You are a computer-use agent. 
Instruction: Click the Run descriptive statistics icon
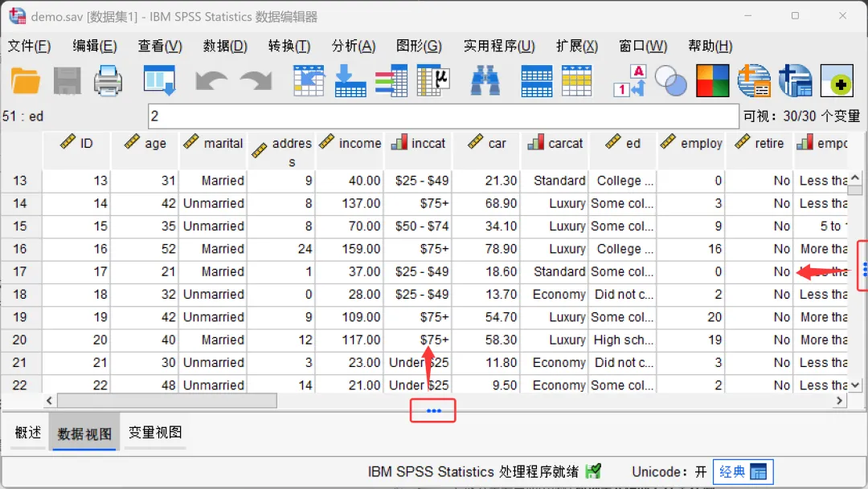tap(433, 81)
